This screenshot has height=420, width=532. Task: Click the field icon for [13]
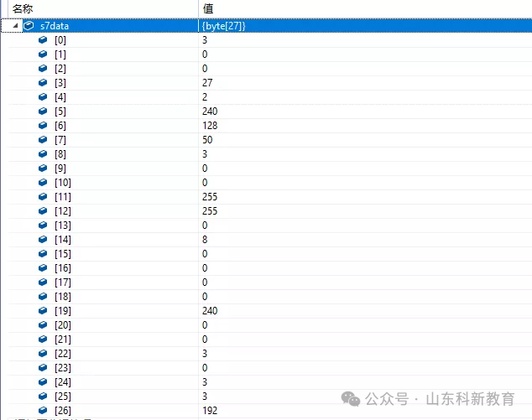click(x=43, y=225)
